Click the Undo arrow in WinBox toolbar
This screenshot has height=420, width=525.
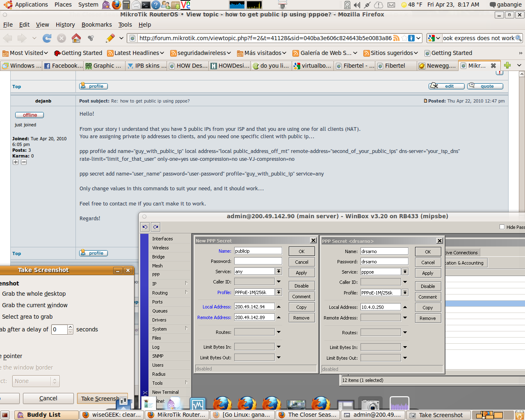pyautogui.click(x=144, y=227)
